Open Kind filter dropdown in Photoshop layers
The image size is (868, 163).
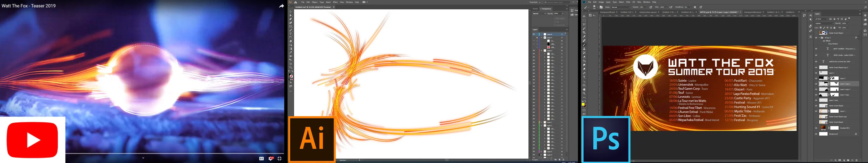coord(821,19)
